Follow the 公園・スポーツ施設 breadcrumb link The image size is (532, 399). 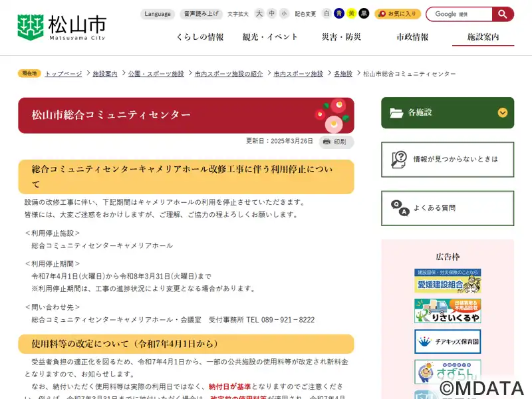[x=156, y=74]
